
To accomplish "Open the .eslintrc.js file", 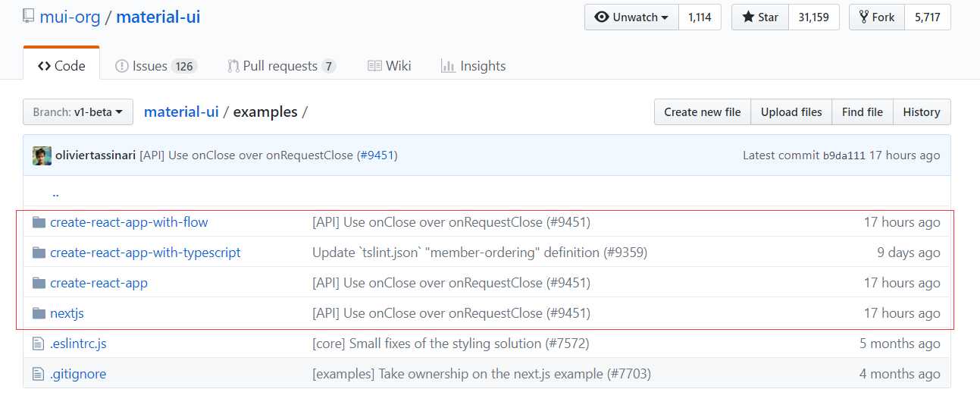I will (x=78, y=344).
